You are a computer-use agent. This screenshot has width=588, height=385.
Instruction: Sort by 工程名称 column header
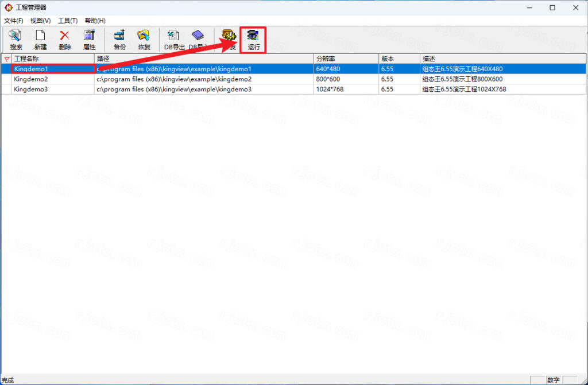click(53, 59)
